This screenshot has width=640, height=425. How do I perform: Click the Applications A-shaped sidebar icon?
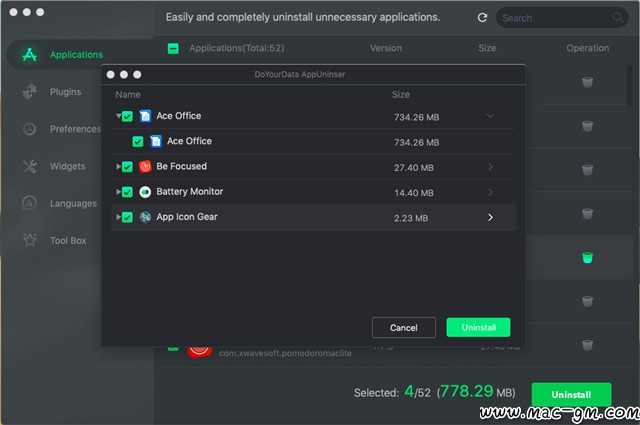tap(29, 54)
